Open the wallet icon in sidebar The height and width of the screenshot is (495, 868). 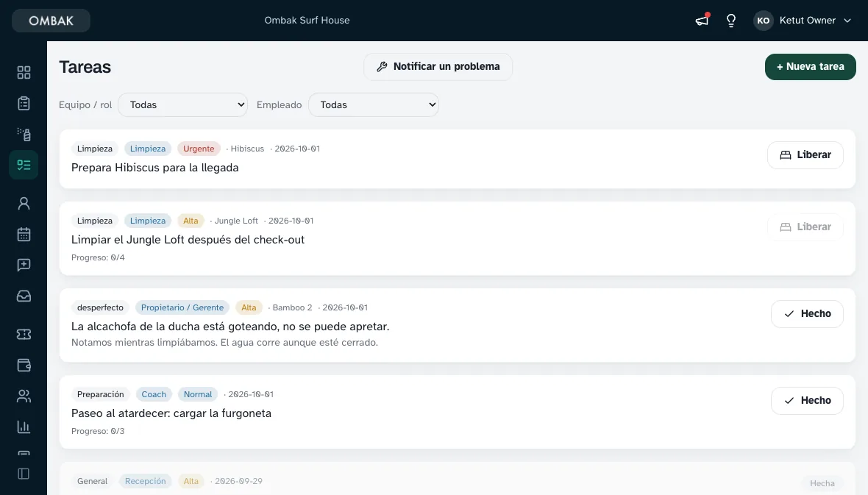click(x=24, y=365)
